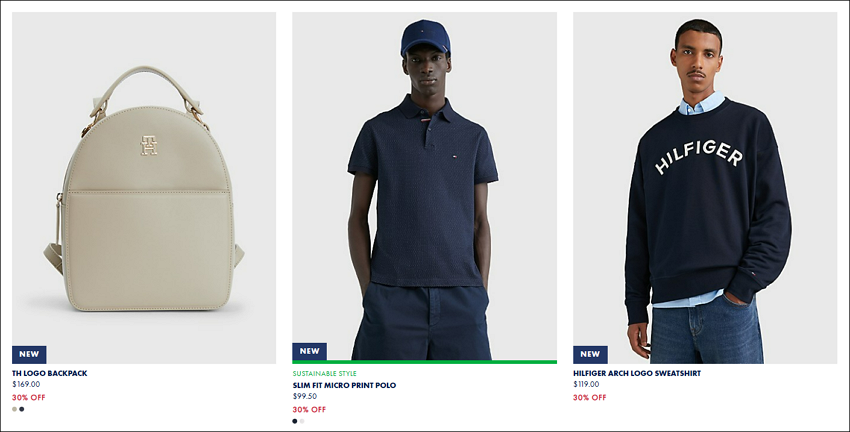Select the navy swatch under the backpack

pos(22,409)
